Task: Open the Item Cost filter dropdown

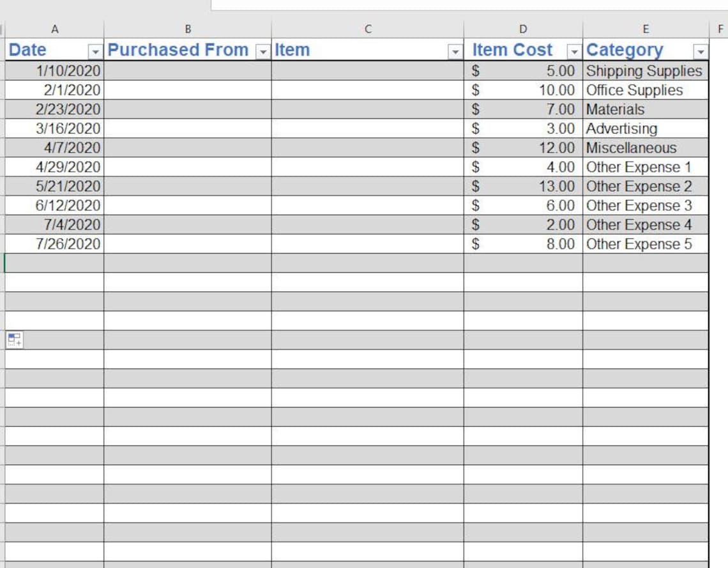Action: pos(573,50)
